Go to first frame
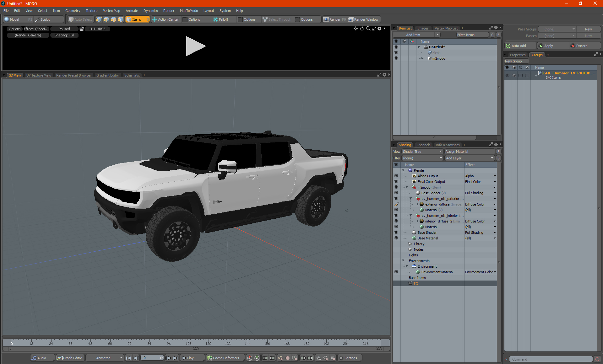603x364 pixels. tap(129, 358)
